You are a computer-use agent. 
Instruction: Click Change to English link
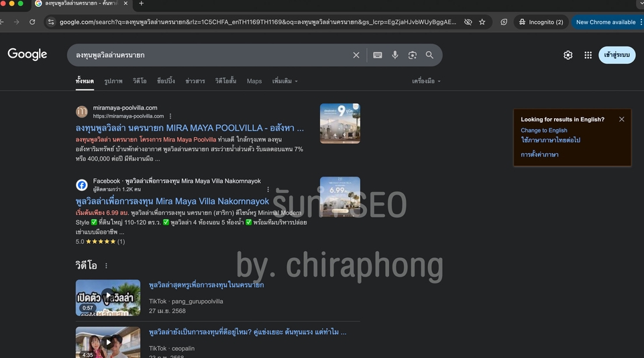pyautogui.click(x=544, y=130)
